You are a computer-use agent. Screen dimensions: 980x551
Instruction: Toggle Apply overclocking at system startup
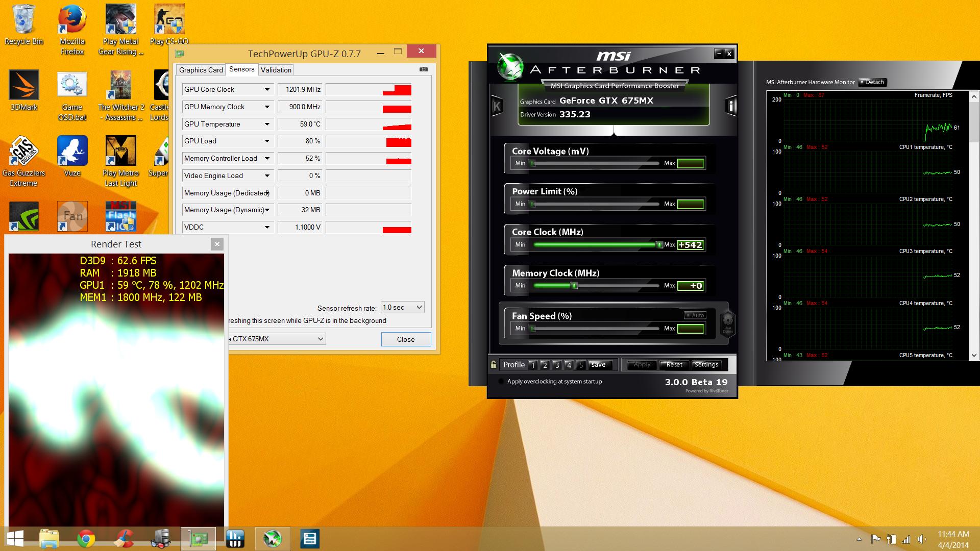click(501, 382)
